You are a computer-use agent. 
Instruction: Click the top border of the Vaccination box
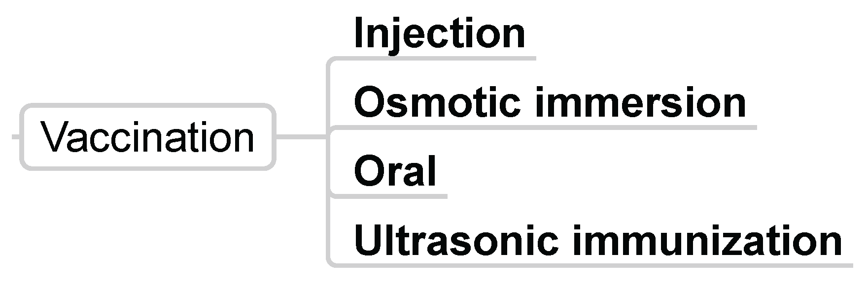point(147,105)
